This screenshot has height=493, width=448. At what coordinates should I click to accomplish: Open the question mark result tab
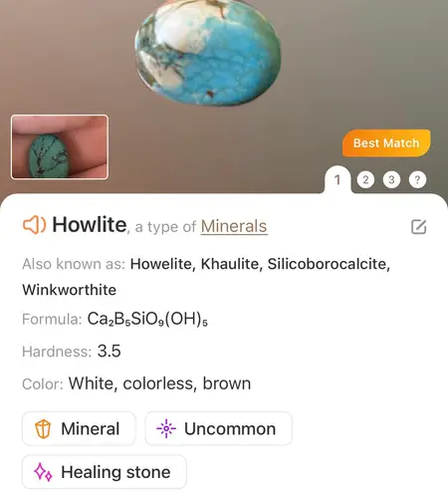point(417,179)
